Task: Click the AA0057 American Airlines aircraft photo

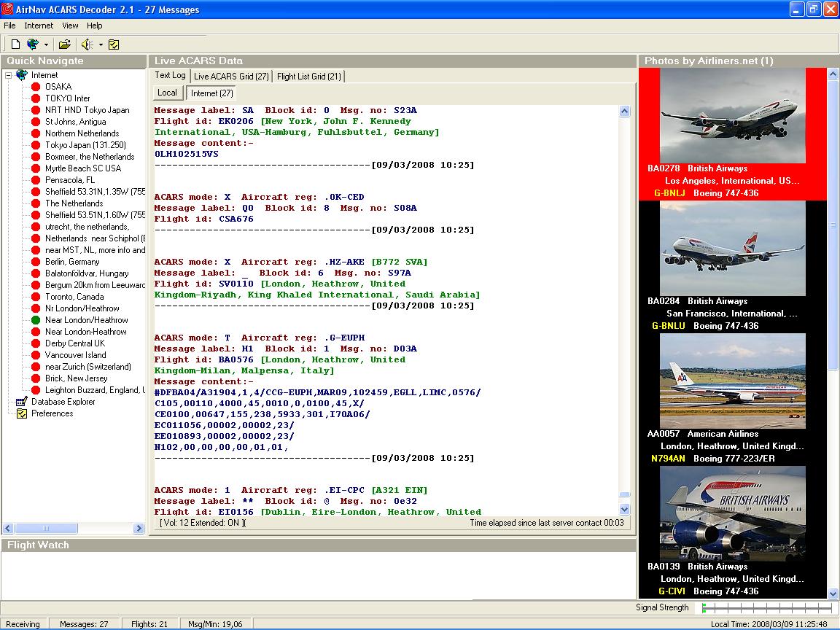Action: coord(732,381)
